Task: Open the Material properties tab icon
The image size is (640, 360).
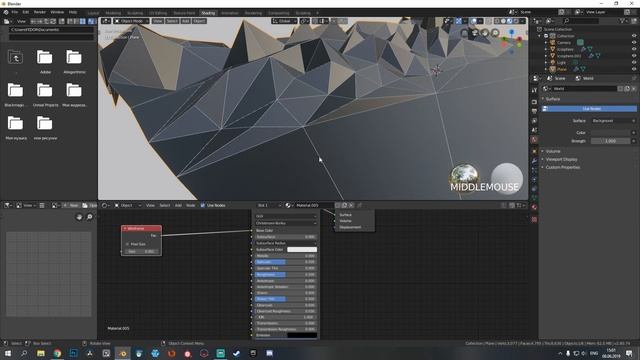Action: (x=534, y=207)
